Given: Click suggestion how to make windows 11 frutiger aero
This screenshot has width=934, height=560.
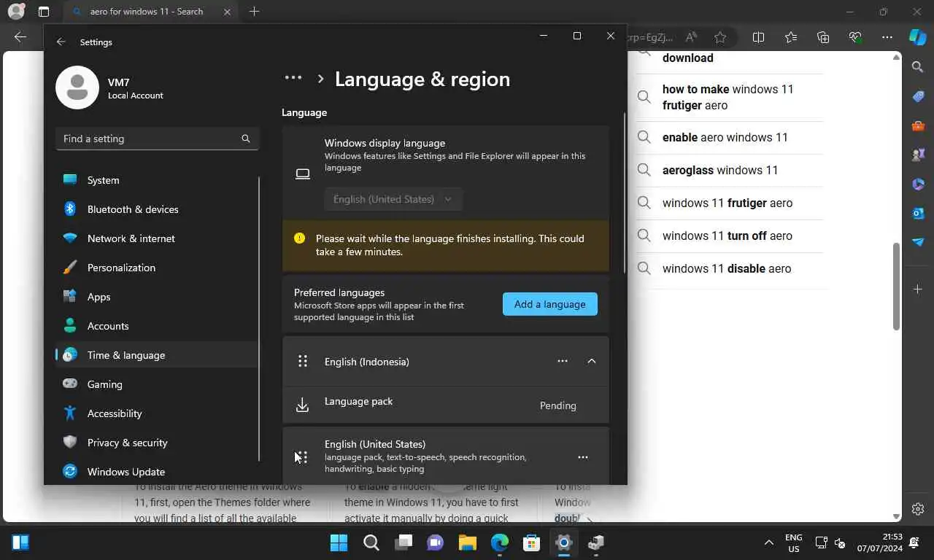Looking at the screenshot, I should tap(730, 97).
